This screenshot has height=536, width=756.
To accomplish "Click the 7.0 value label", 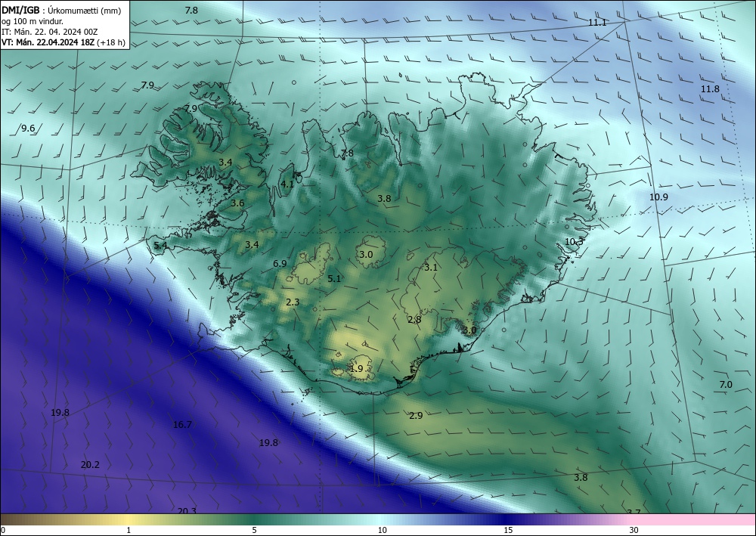I will point(726,385).
